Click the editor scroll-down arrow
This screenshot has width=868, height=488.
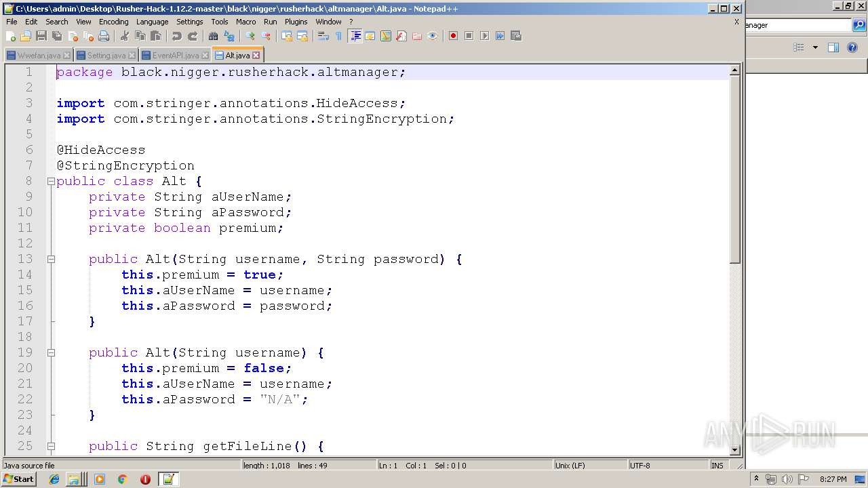(734, 449)
